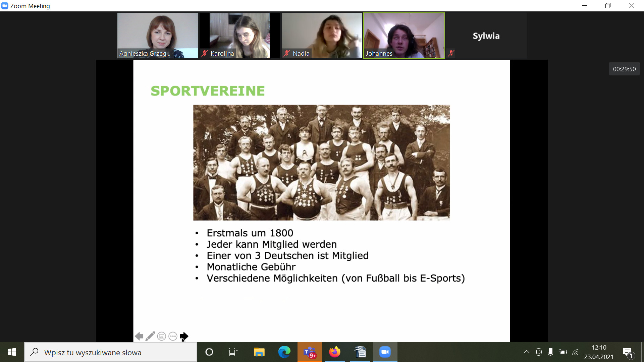This screenshot has height=362, width=644.
Task: Restore down the Zoom Meeting window
Action: click(x=608, y=6)
